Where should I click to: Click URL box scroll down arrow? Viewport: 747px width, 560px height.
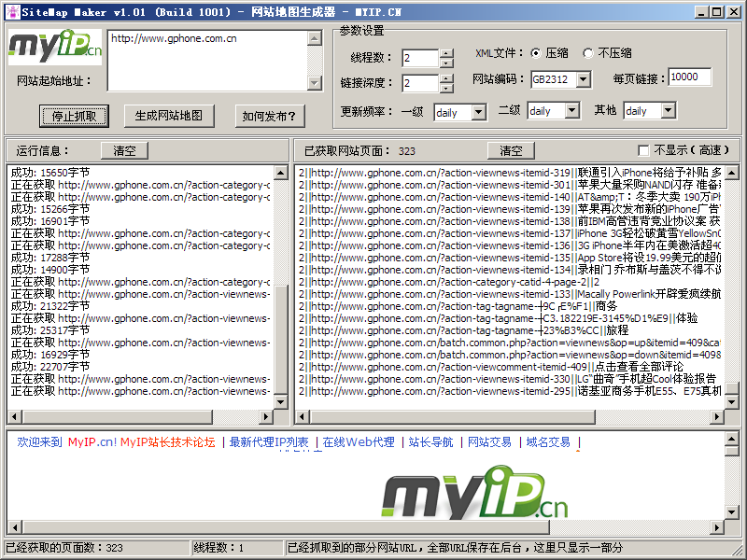(x=315, y=83)
